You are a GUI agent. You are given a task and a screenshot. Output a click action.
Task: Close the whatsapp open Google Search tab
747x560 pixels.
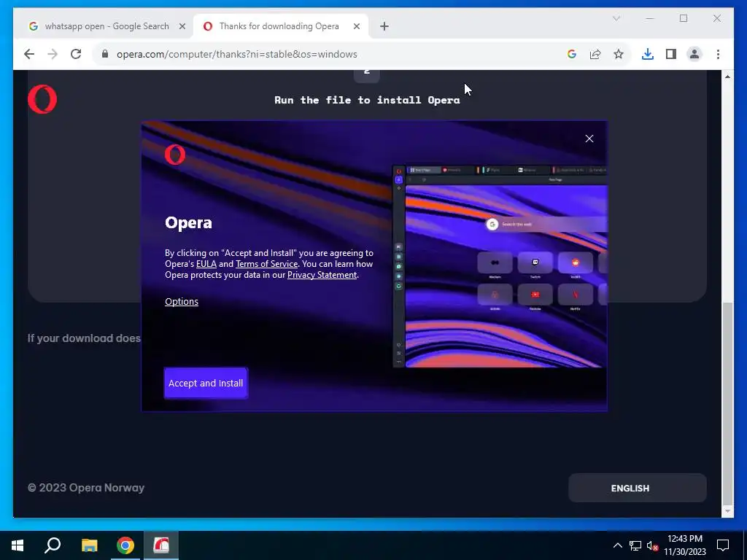[182, 26]
